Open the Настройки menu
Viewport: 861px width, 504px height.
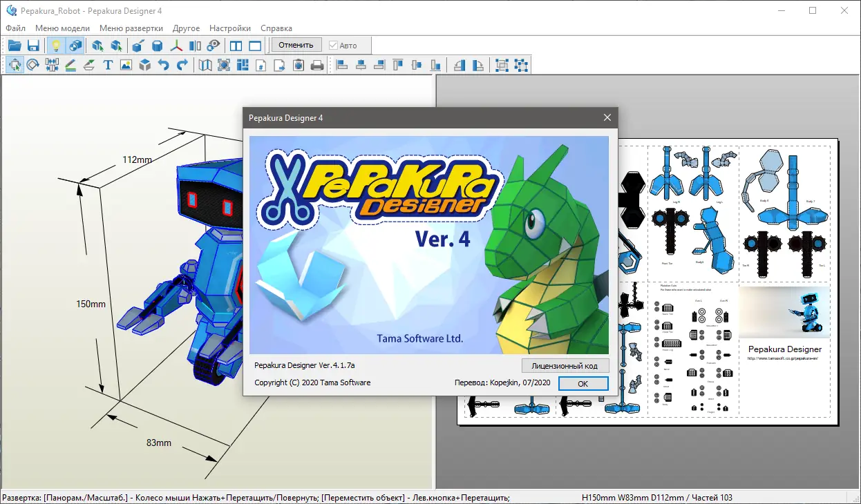coord(230,28)
